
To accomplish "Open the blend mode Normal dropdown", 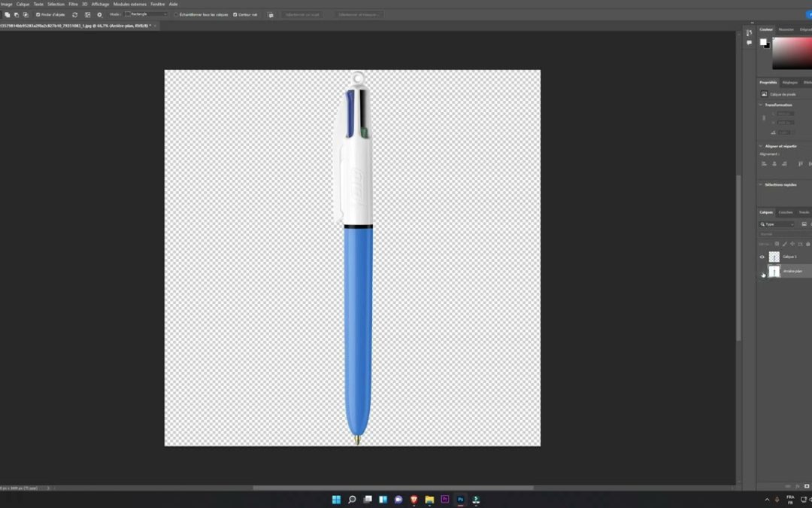I will pos(784,234).
